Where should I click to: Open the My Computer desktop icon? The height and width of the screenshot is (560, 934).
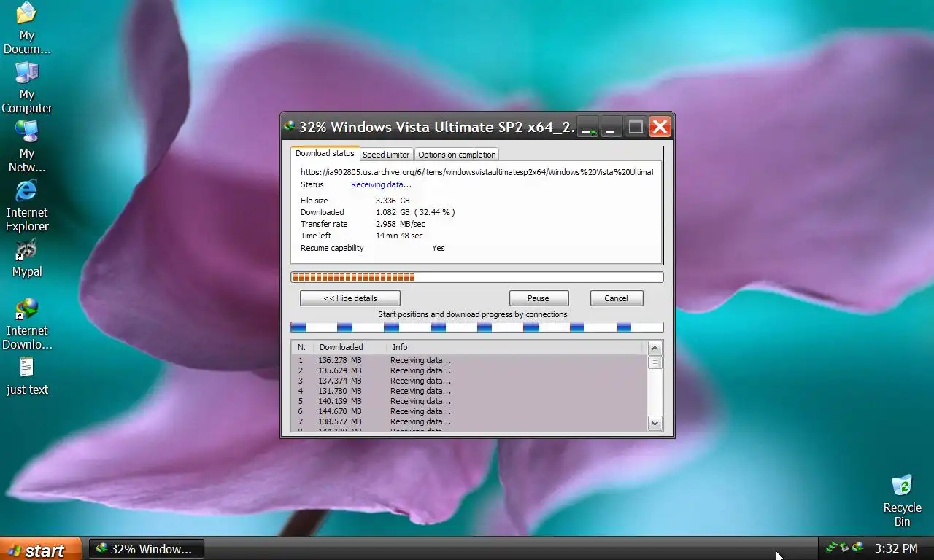[26, 87]
